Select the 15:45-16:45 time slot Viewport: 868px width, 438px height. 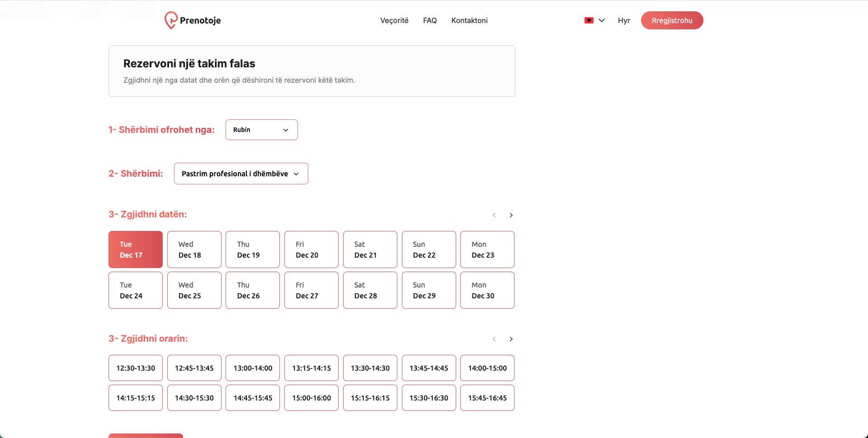coord(487,398)
